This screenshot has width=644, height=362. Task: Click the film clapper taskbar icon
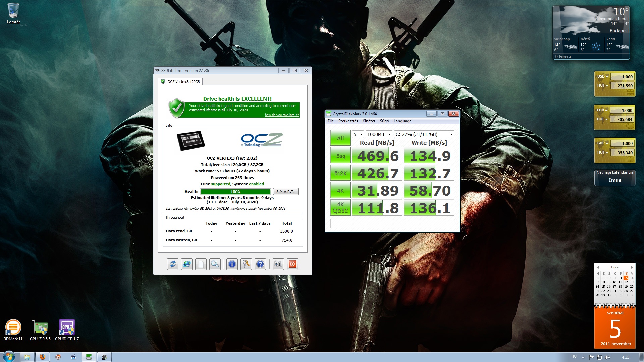click(x=73, y=357)
